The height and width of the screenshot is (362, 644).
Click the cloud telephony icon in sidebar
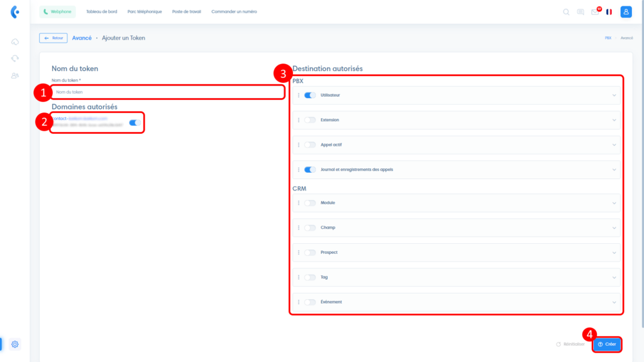pyautogui.click(x=15, y=41)
